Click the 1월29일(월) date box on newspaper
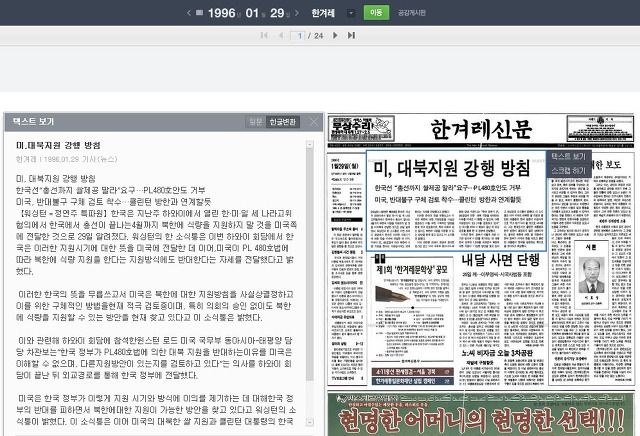Screen dimensions: 640x436 [x=345, y=166]
